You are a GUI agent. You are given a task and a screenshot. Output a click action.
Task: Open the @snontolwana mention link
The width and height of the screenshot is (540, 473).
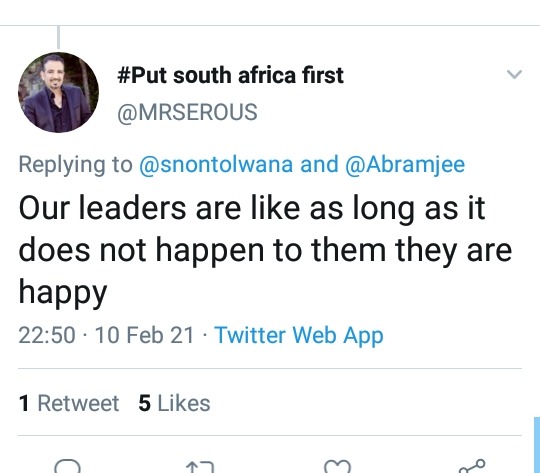[216, 164]
